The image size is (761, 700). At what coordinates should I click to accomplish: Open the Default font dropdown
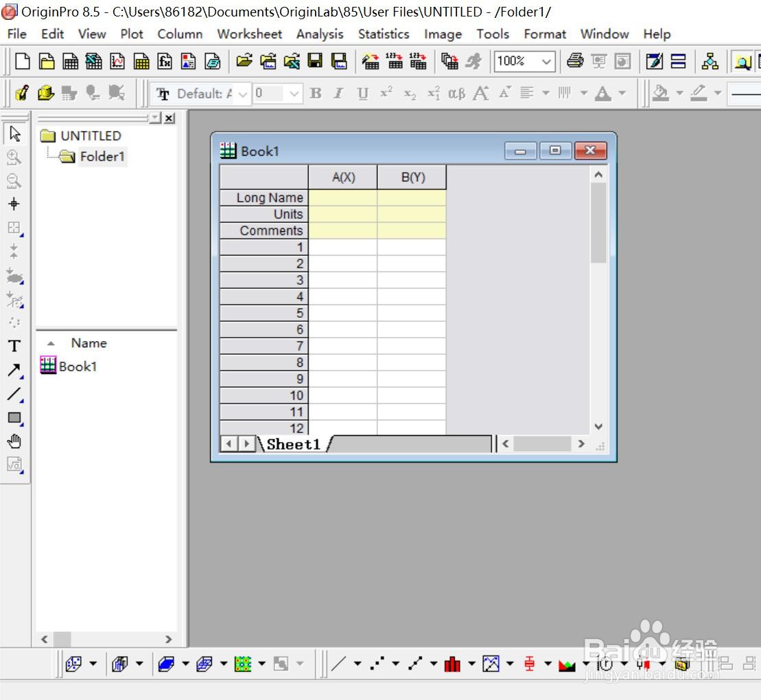coord(243,94)
